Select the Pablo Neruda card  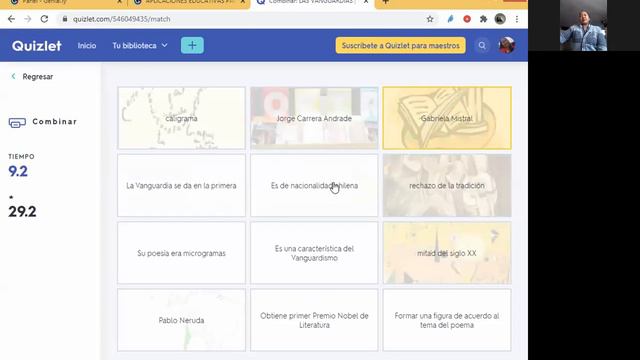tap(181, 320)
